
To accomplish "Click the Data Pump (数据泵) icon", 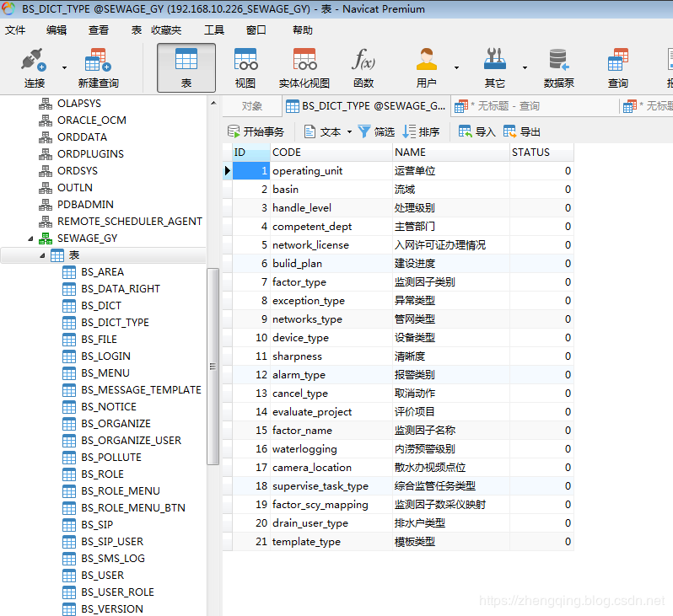I will (559, 60).
